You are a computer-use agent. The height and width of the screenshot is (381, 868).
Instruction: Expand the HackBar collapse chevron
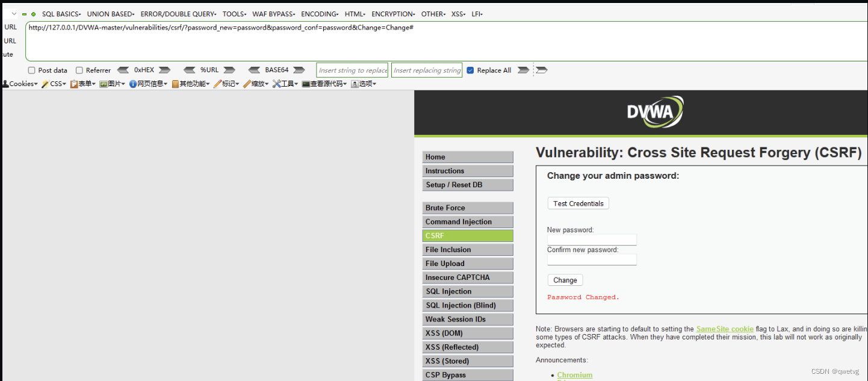point(14,14)
